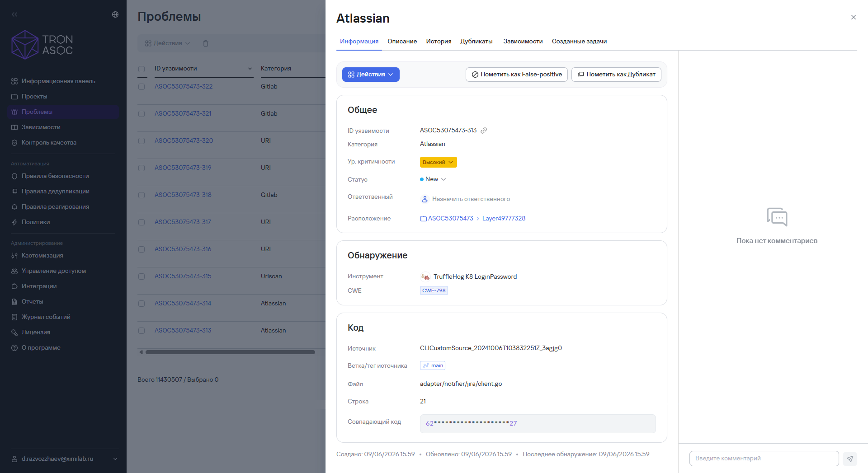Viewport: 868px width, 473px height.
Task: Switch to Описание tab
Action: [x=402, y=42]
